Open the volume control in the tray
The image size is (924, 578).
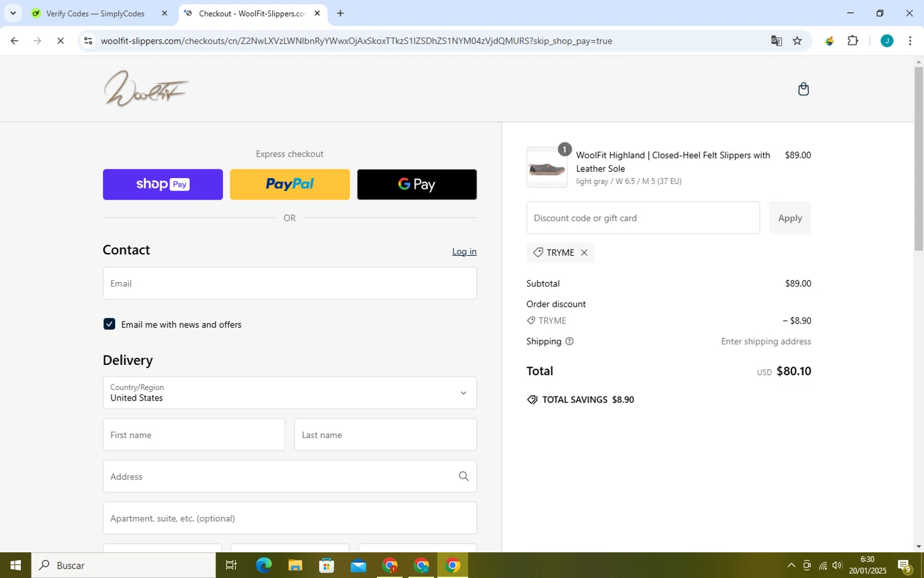tap(837, 565)
